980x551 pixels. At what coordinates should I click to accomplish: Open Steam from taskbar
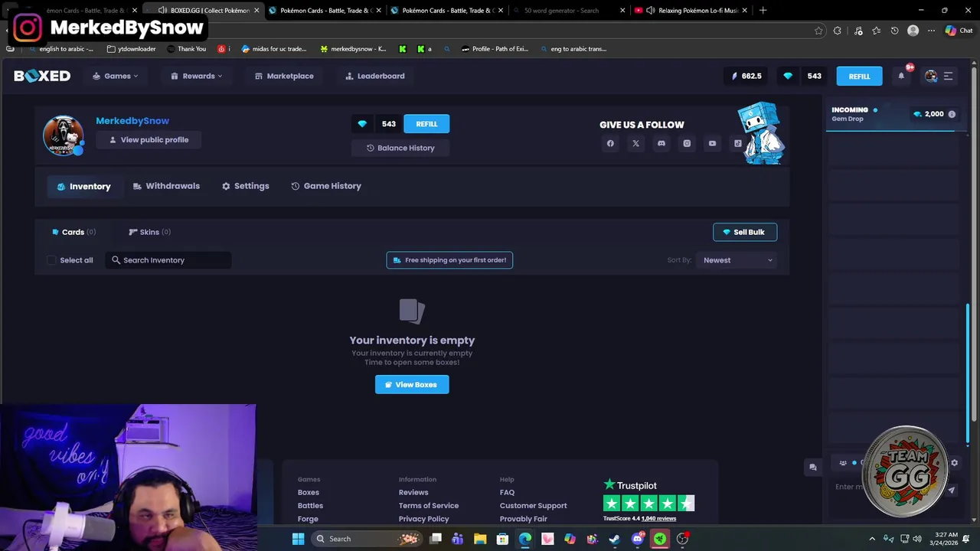[615, 539]
